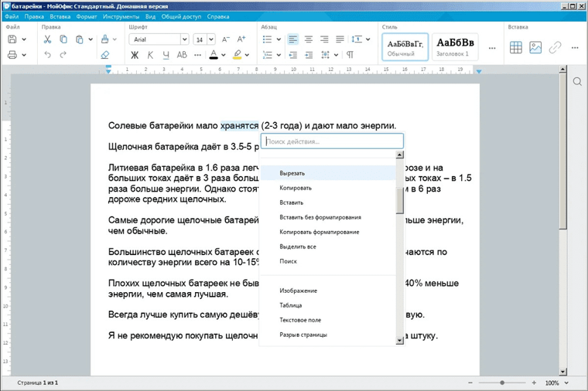Insert hyperlink via chain icon

click(x=555, y=47)
